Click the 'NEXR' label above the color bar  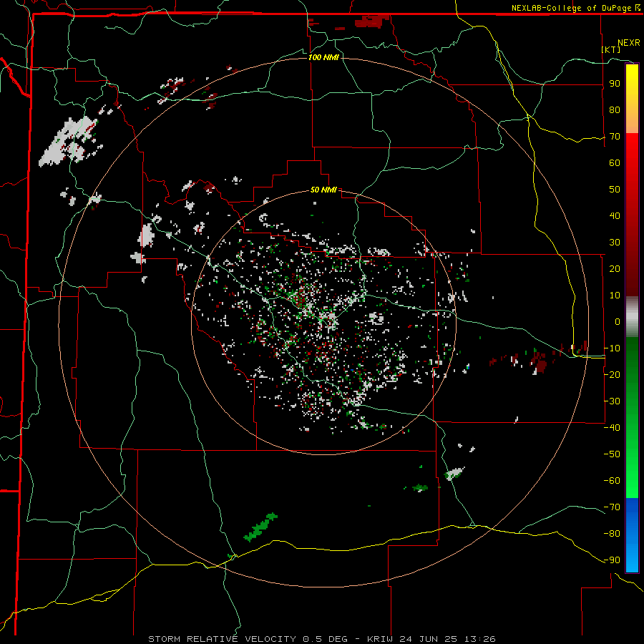pyautogui.click(x=629, y=43)
